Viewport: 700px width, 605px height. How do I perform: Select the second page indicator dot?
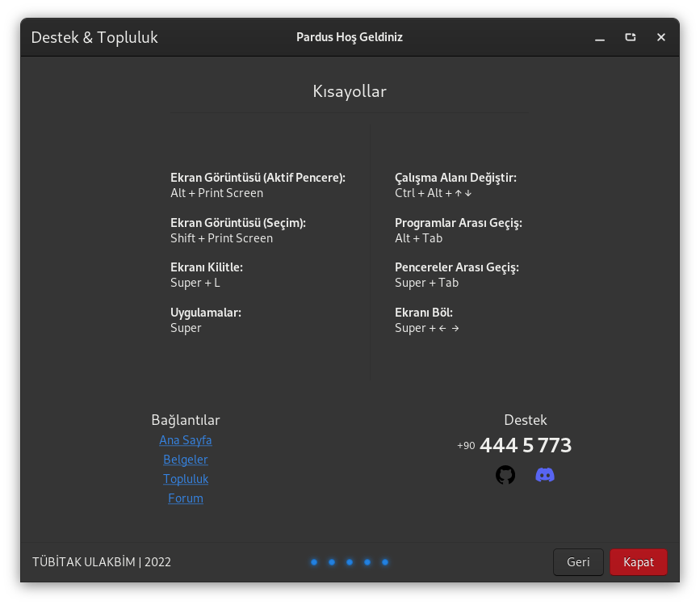332,562
